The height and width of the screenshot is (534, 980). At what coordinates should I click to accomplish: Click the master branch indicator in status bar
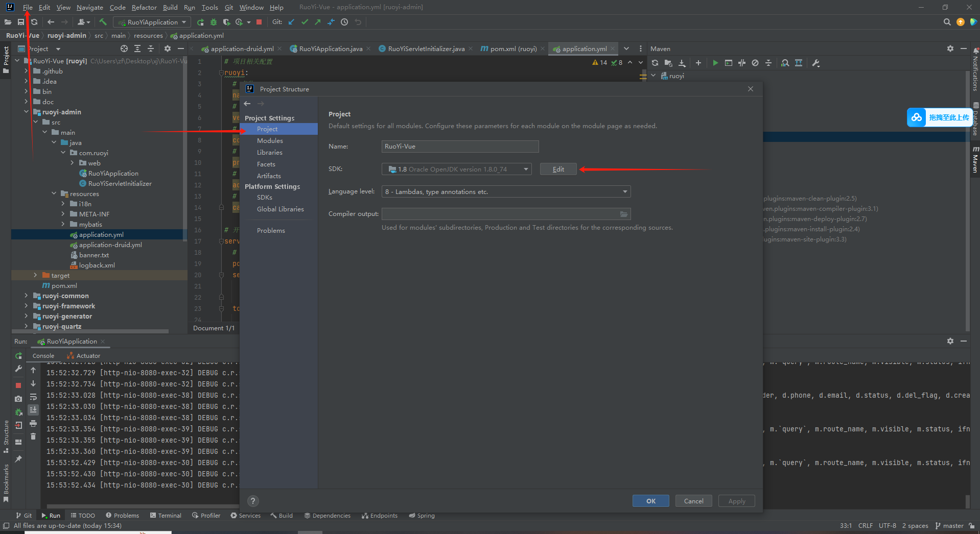(949, 526)
